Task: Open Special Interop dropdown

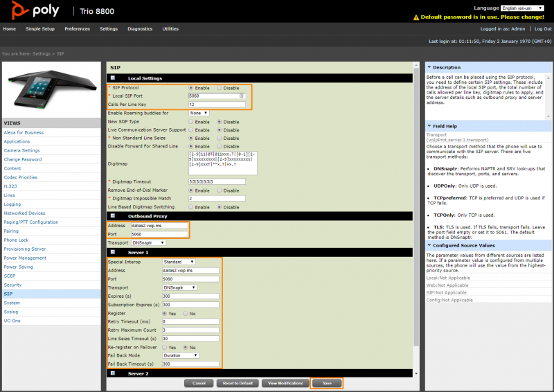Action: coord(179,262)
